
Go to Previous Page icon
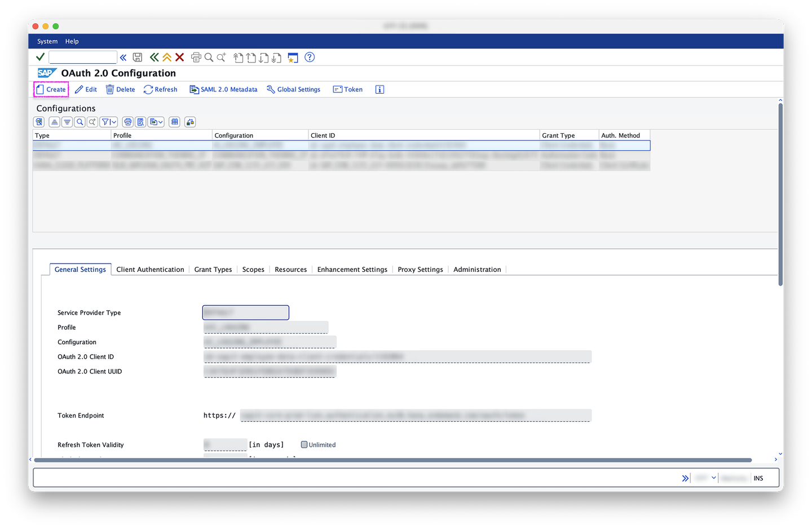251,58
